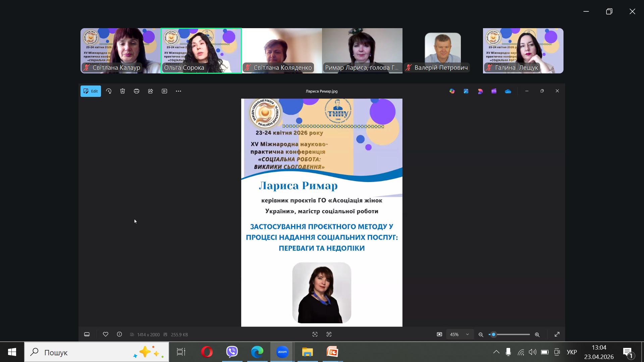The width and height of the screenshot is (644, 362).
Task: Click the Edit button in Photos
Action: 91,91
